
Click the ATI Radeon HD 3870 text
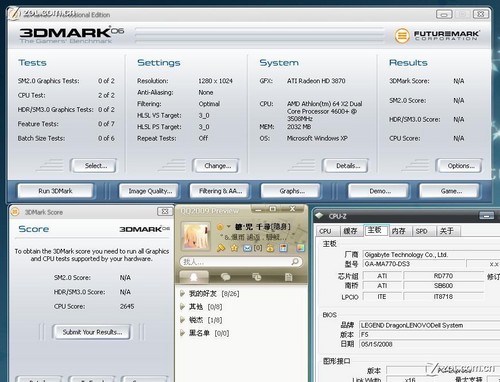click(316, 81)
